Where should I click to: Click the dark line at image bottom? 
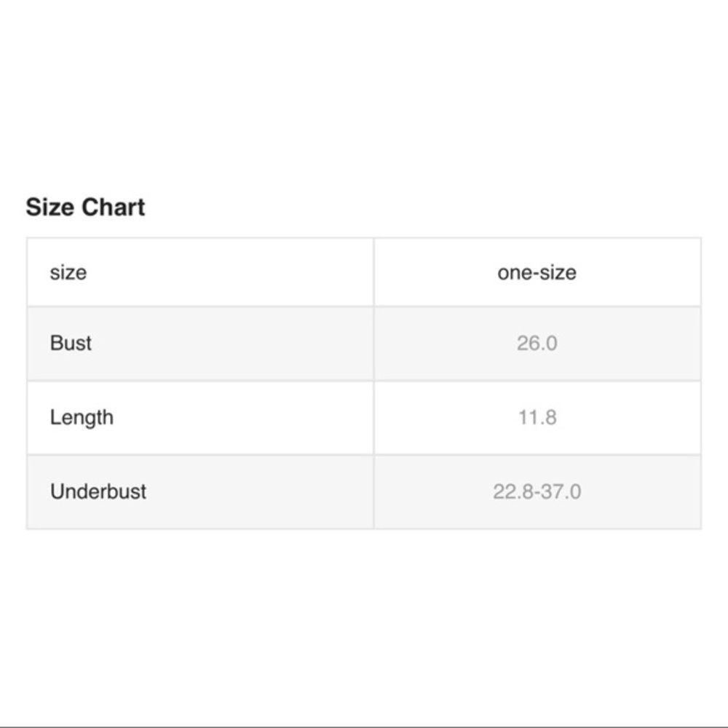364,727
